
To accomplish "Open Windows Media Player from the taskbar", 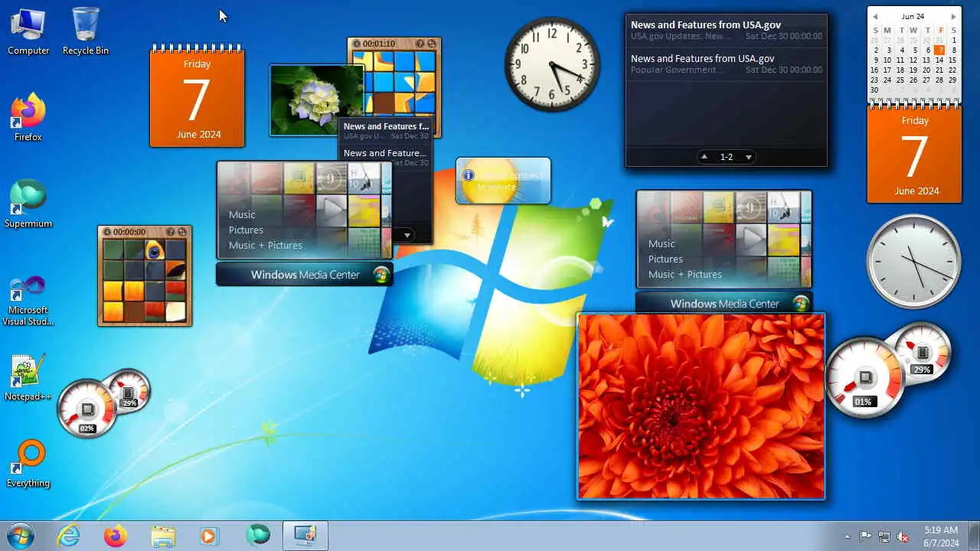I will 210,536.
